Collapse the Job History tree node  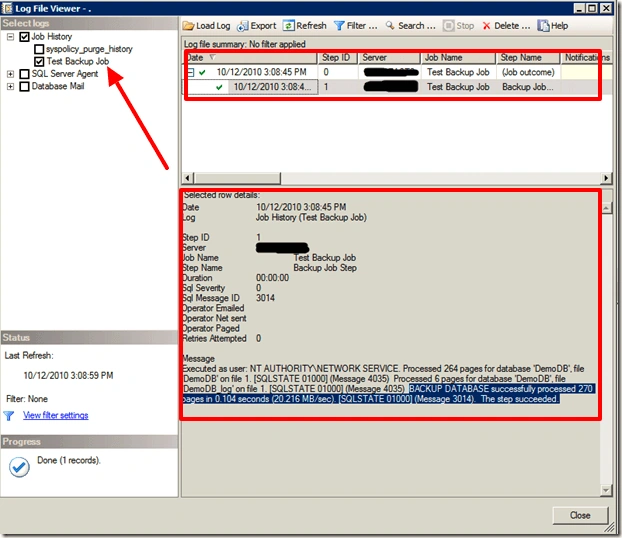coord(10,37)
